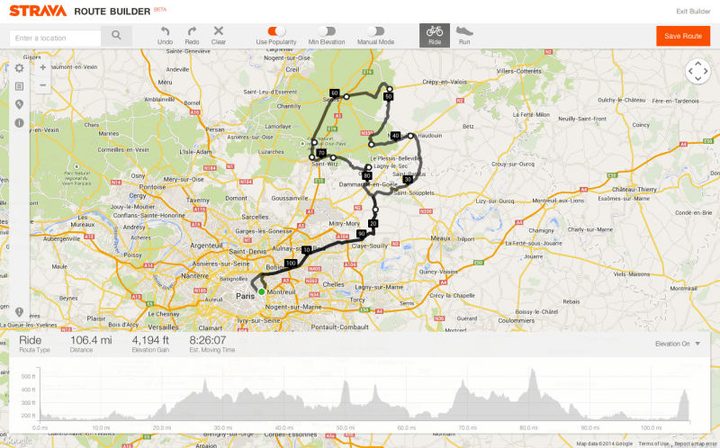
Task: Expand the Elevation On dropdown
Action: 677,344
